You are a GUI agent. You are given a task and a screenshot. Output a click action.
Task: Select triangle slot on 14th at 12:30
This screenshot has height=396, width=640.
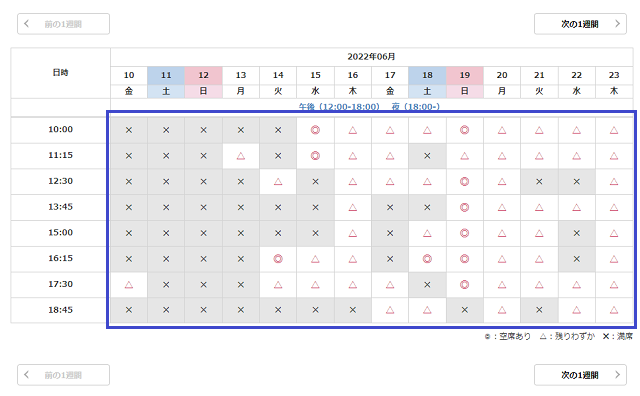(278, 182)
